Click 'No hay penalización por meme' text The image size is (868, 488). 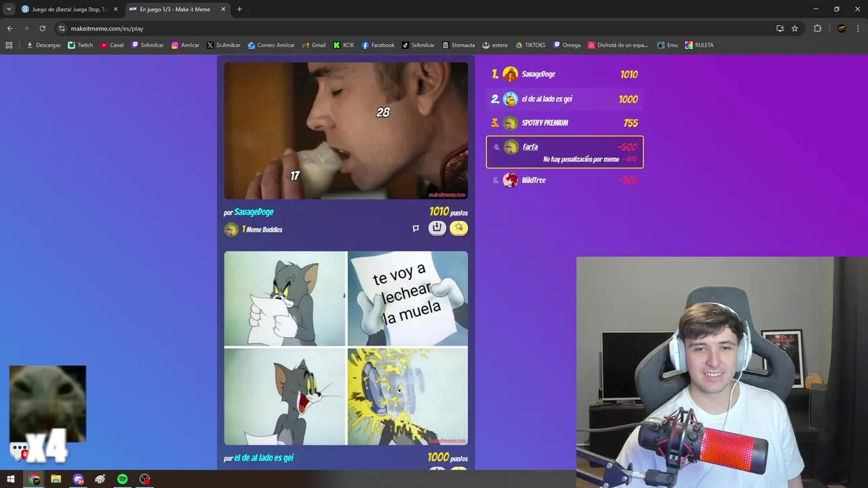pos(581,159)
